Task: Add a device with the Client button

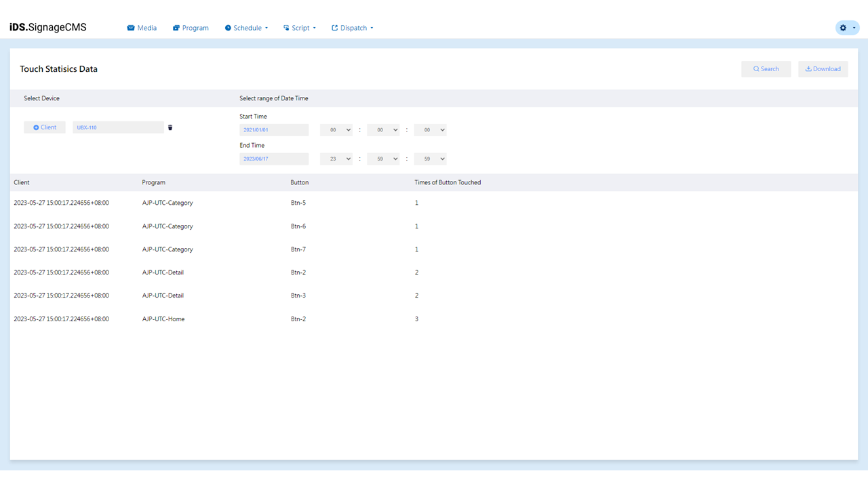Action: 45,127
